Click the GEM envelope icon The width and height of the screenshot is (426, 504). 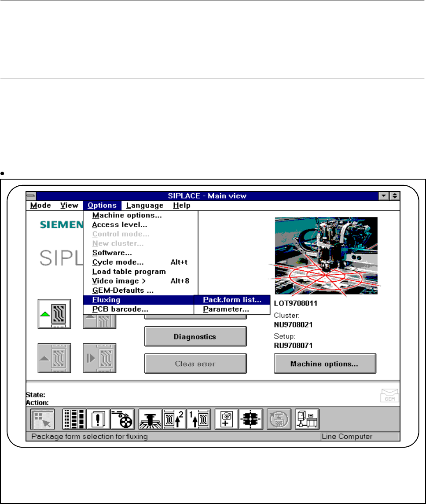(x=389, y=395)
